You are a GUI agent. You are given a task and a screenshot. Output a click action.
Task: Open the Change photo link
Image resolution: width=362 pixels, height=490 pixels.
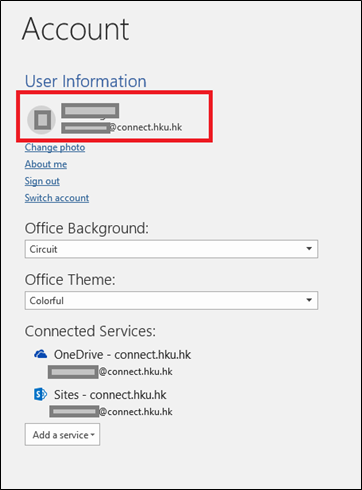coord(55,147)
